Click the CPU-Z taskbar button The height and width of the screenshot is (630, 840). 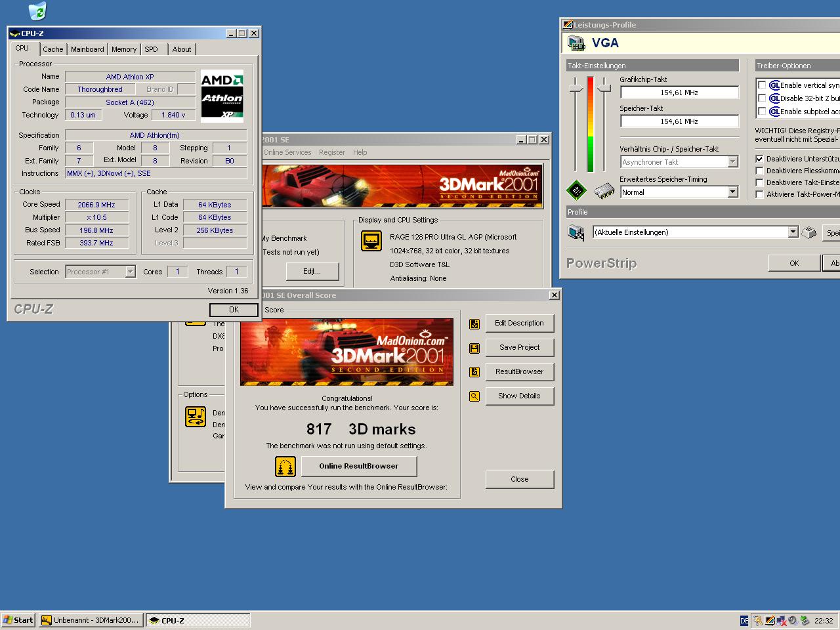click(198, 620)
